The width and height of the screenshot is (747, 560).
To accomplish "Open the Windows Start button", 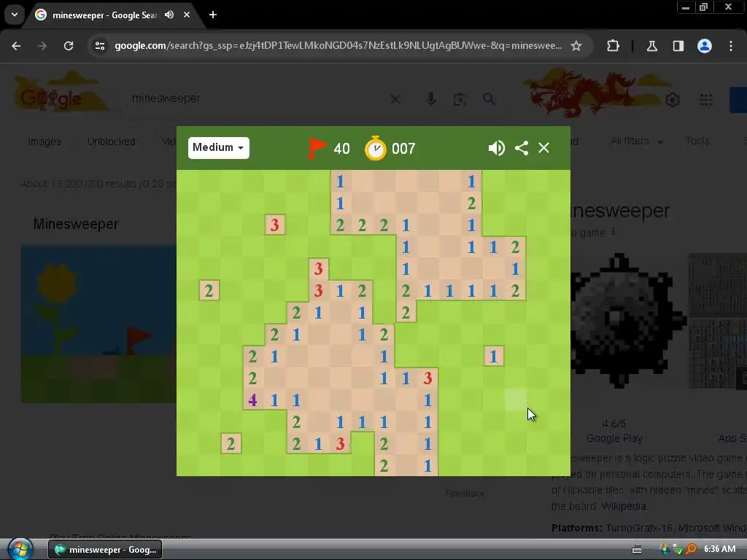I will point(20,549).
